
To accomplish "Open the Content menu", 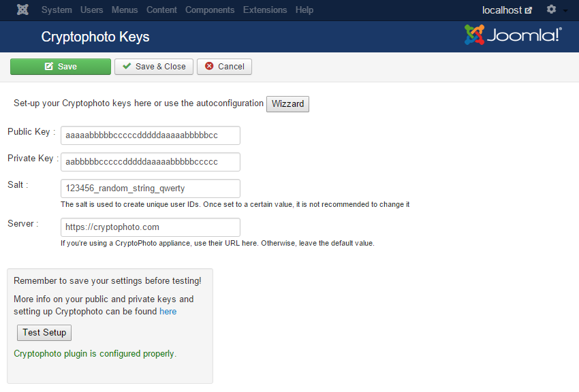I will [161, 10].
